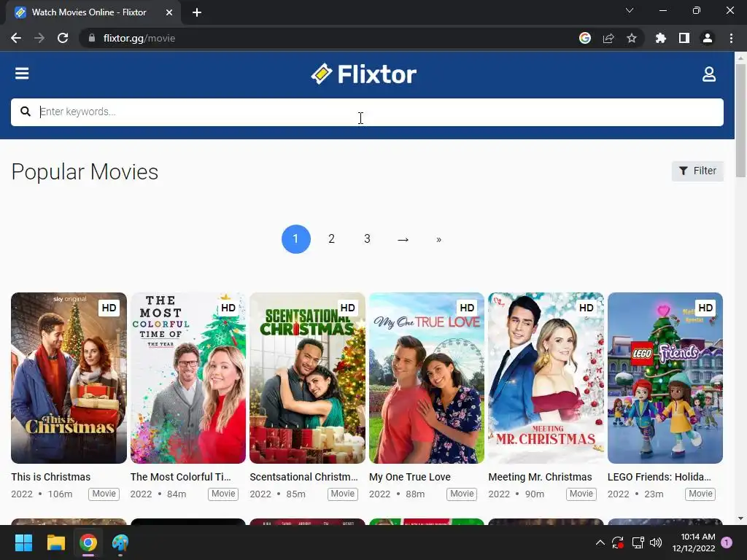747x560 pixels.
Task: Click The Most Colorful Ti... title
Action: click(x=181, y=477)
